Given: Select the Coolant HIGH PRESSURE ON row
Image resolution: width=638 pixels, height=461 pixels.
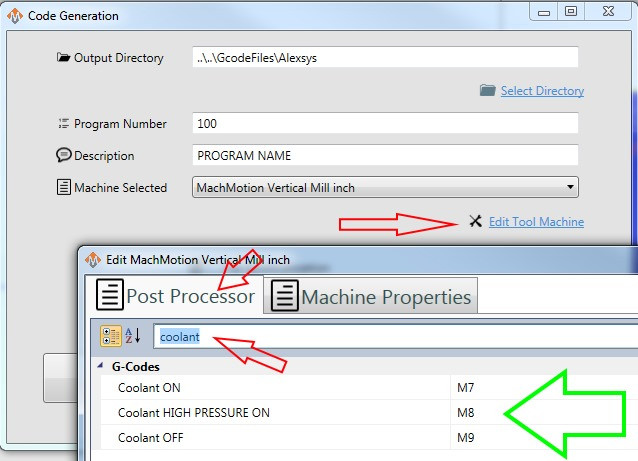Looking at the screenshot, I should pyautogui.click(x=194, y=413).
